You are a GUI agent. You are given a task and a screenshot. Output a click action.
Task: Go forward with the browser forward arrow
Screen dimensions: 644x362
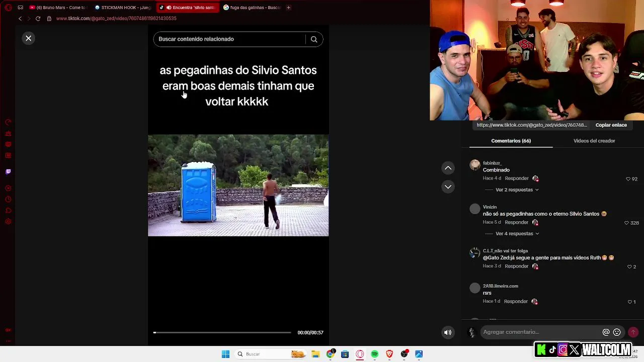click(x=29, y=19)
